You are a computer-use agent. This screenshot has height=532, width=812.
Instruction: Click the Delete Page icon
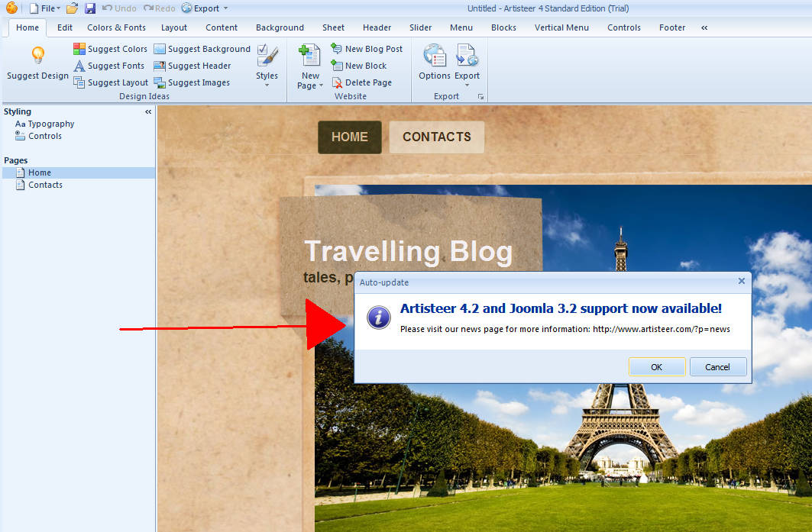[337, 82]
